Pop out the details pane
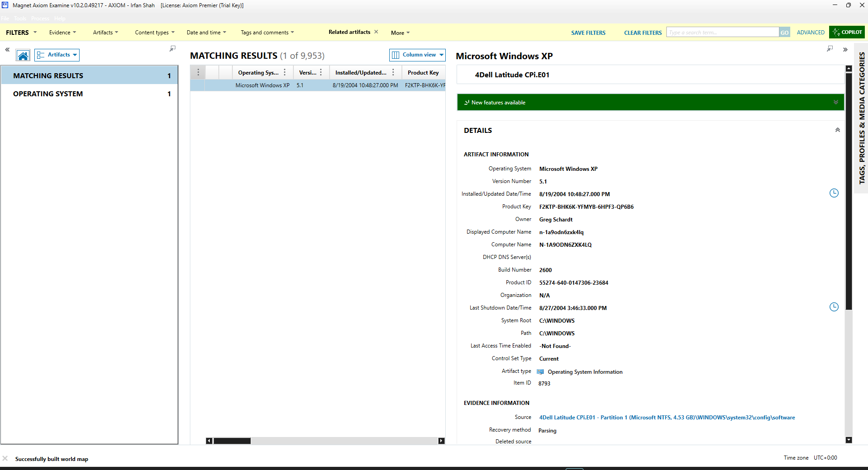This screenshot has width=868, height=470. point(830,48)
